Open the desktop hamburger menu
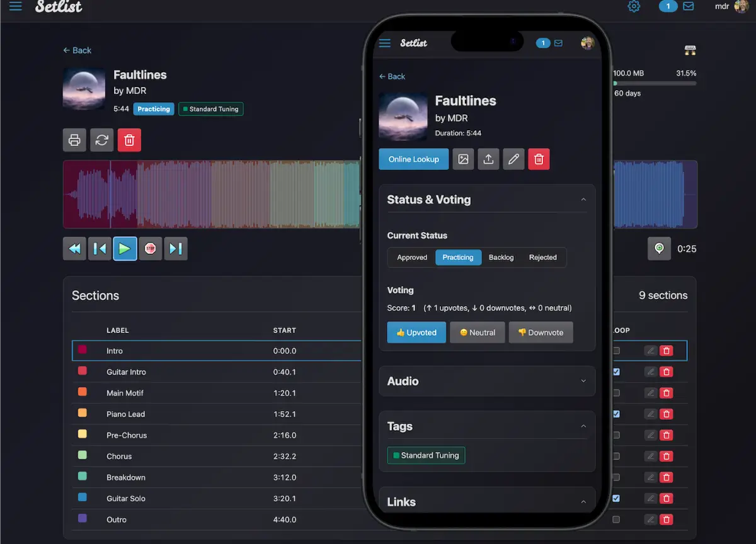756x544 pixels. 16,6
